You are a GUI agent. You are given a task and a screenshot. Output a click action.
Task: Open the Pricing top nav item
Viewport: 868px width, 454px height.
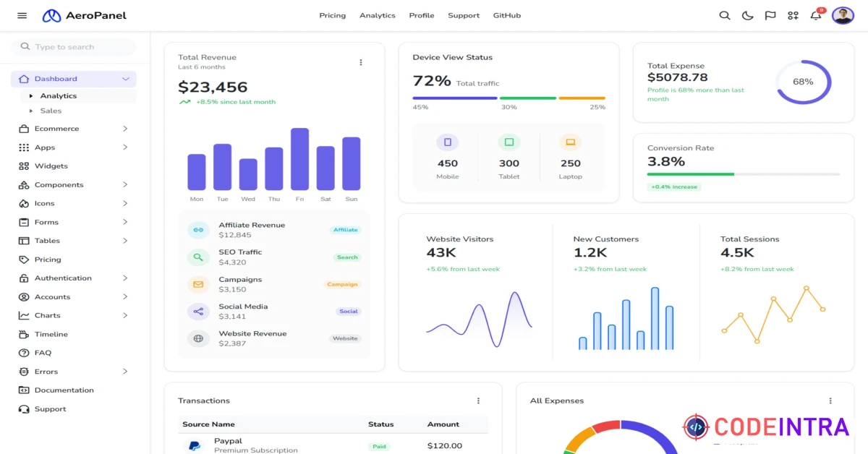tap(333, 15)
